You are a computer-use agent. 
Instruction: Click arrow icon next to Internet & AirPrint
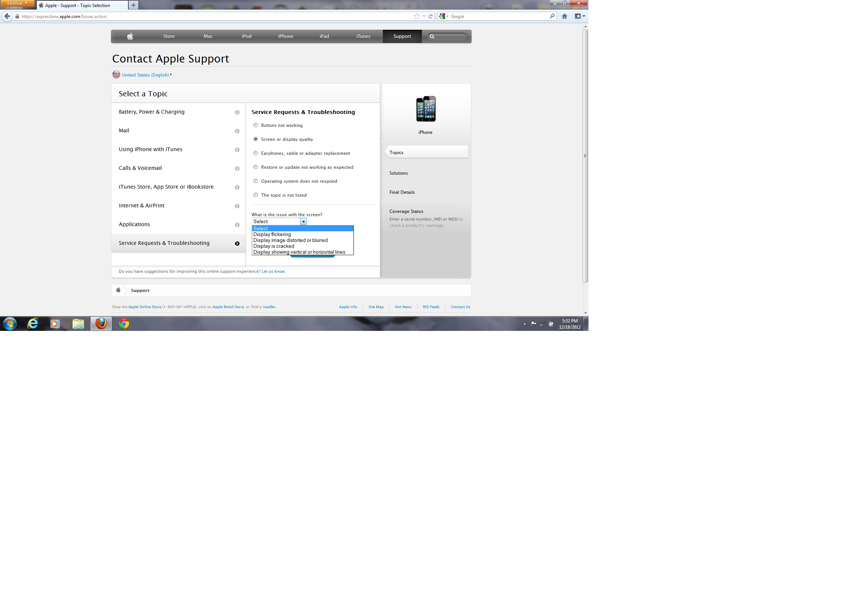tap(237, 206)
